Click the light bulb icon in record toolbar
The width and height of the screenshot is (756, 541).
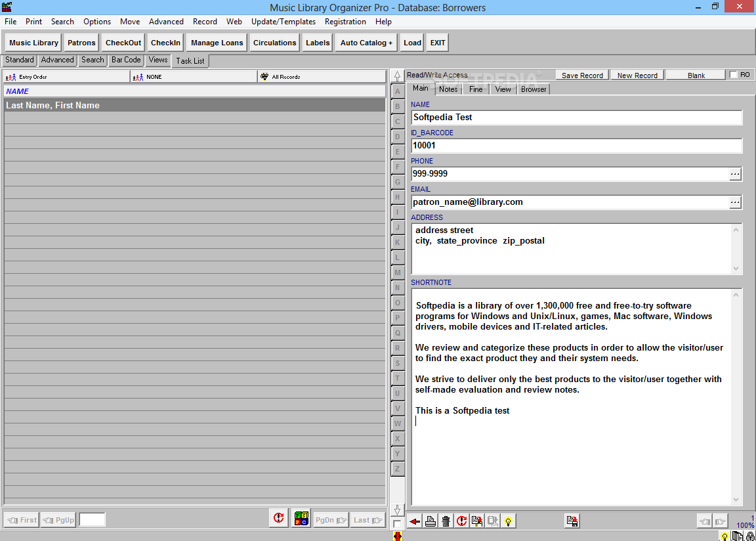click(508, 521)
